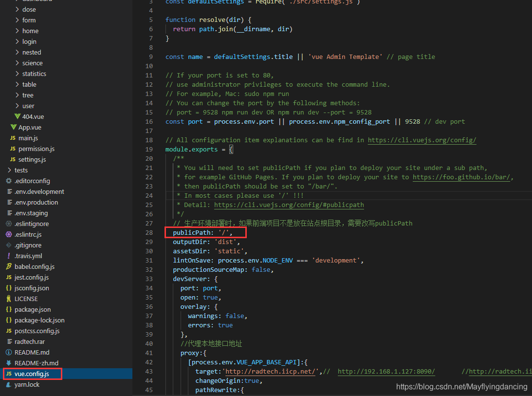Click module.exports on line 19

pos(191,150)
